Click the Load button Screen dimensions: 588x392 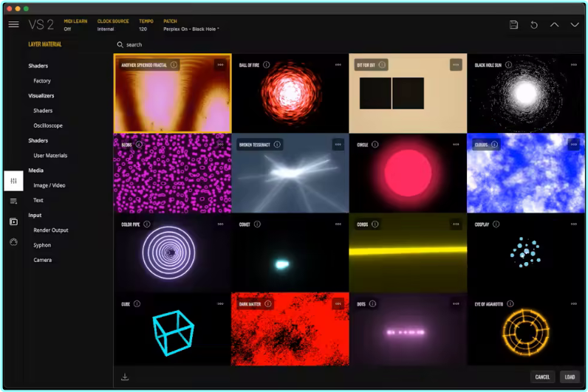570,377
